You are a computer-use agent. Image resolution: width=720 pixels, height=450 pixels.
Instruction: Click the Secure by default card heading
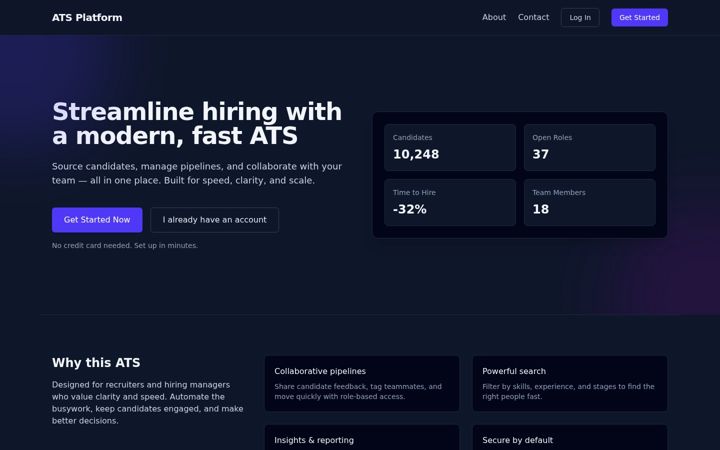518,440
